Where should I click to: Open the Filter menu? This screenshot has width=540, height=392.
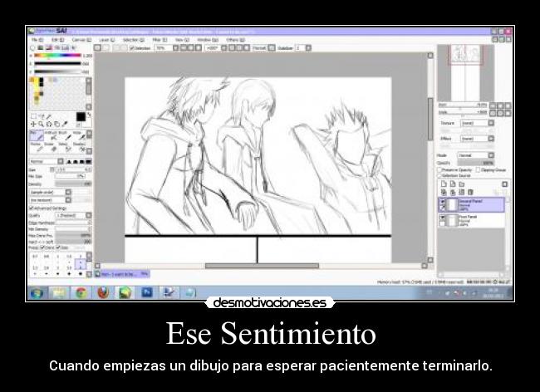point(160,40)
